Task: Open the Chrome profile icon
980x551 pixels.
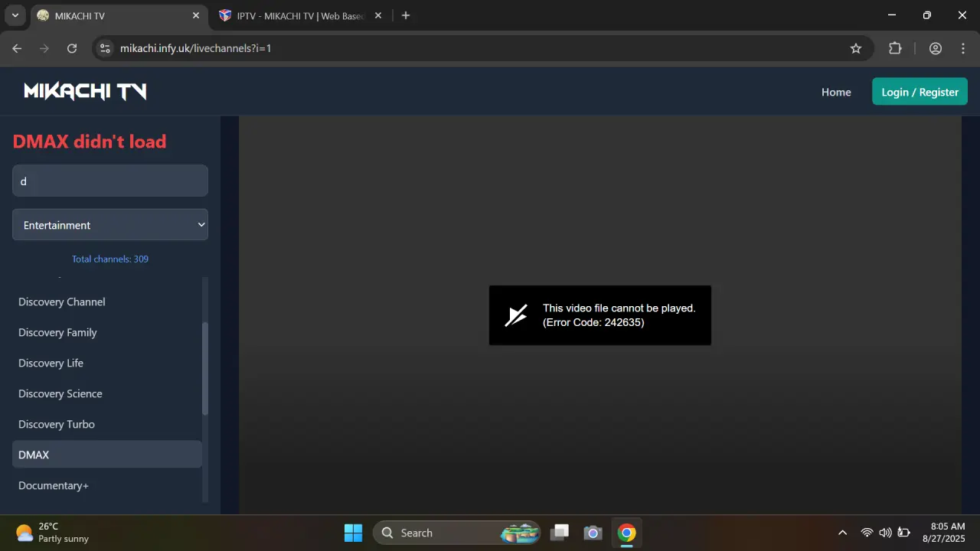Action: pyautogui.click(x=936, y=48)
